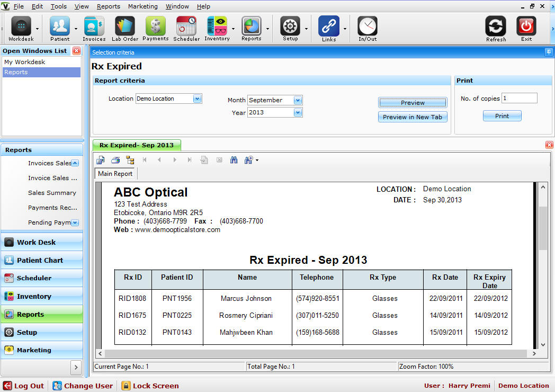
Task: Click the Preview in New Tab button
Action: click(413, 117)
